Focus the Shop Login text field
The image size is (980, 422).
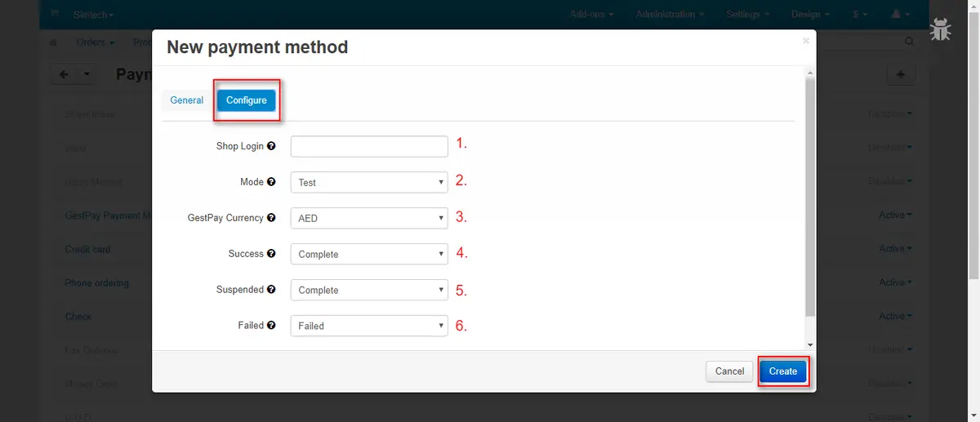point(369,146)
